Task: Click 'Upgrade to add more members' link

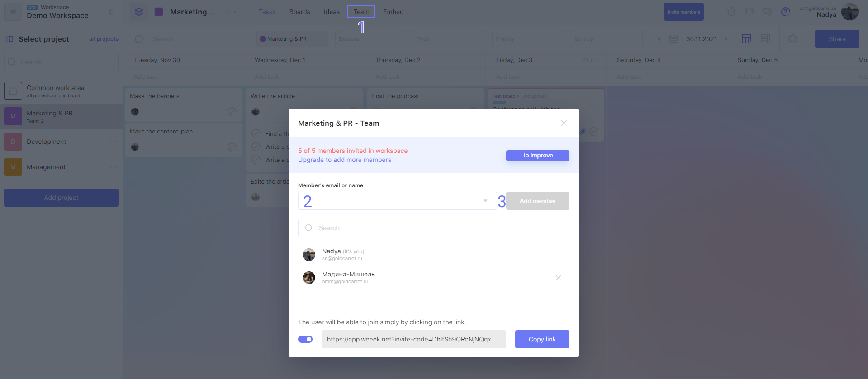Action: (344, 160)
